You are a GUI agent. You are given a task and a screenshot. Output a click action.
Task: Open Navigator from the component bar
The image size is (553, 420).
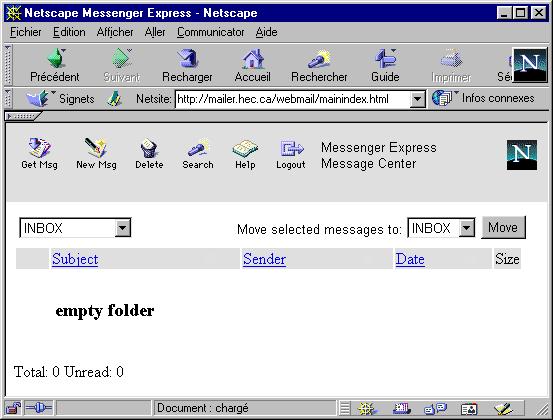[x=366, y=409]
